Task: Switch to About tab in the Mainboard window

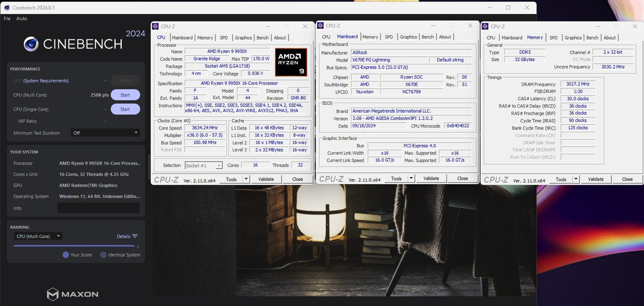Action: tap(445, 37)
